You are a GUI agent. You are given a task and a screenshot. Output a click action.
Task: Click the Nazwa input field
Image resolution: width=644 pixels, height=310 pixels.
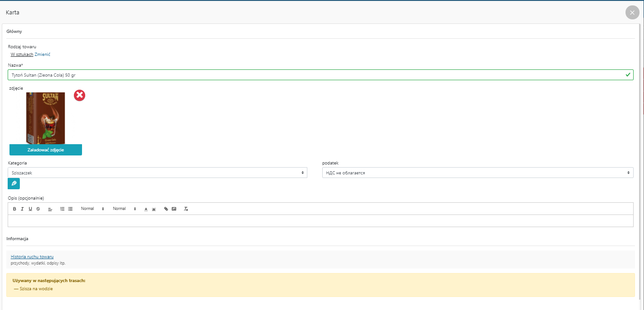(315, 75)
